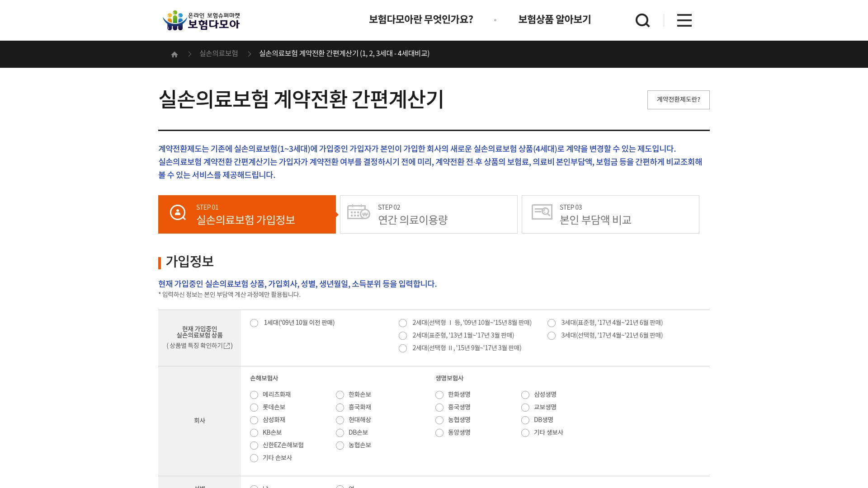Select 3세대(표준형) insurance option
The height and width of the screenshot is (488, 868).
tap(552, 323)
